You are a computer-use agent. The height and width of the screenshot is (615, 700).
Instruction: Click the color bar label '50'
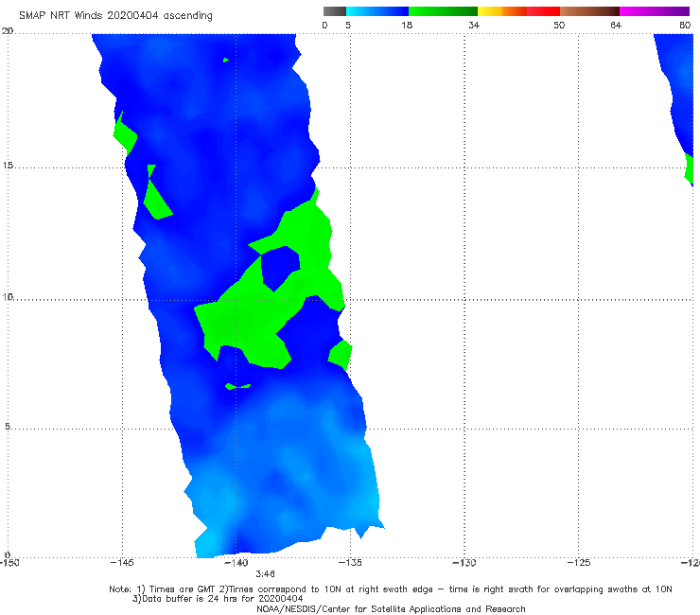[559, 25]
